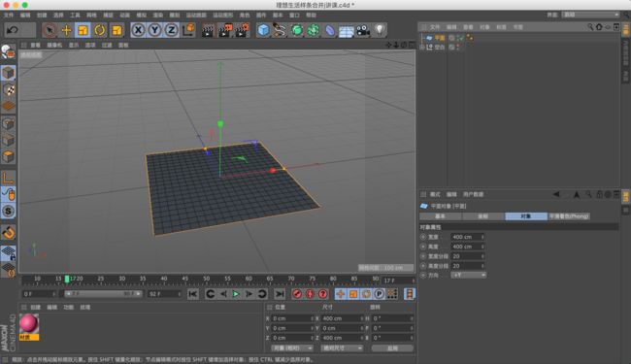
Task: Switch to Polygons mode in left sidebar
Action: pos(8,156)
